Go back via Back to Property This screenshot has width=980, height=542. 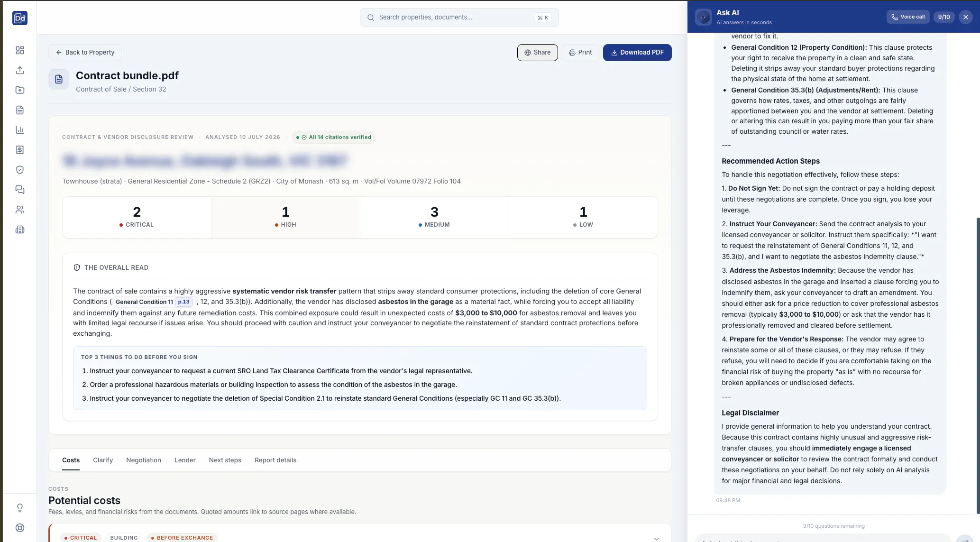(x=85, y=53)
